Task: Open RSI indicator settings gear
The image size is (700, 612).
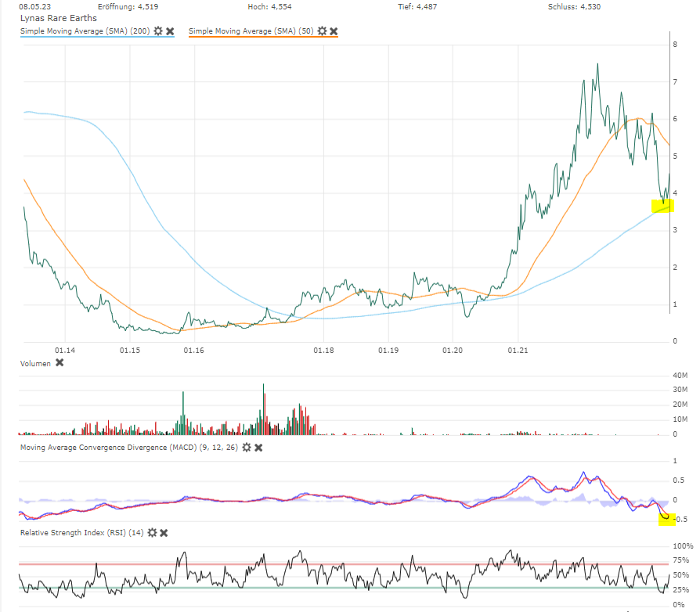Action: coord(152,533)
